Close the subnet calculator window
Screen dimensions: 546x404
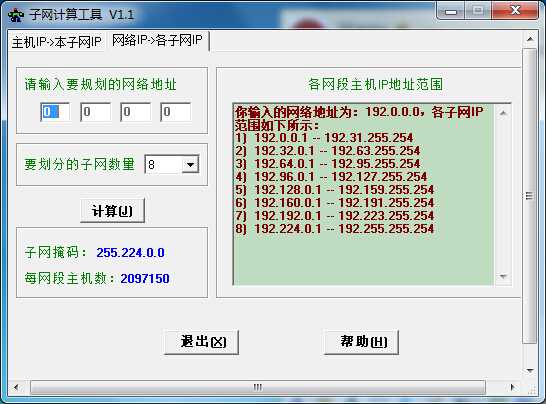[515, 10]
